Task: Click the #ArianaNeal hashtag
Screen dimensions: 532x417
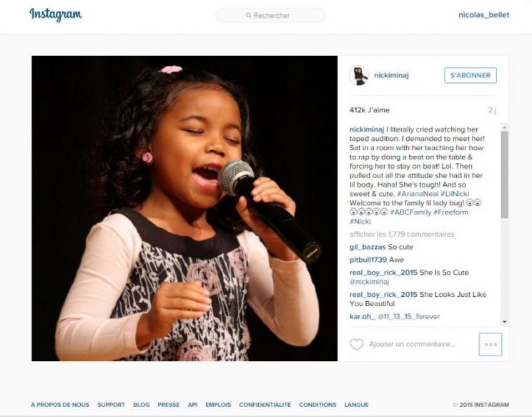Action: coord(418,194)
